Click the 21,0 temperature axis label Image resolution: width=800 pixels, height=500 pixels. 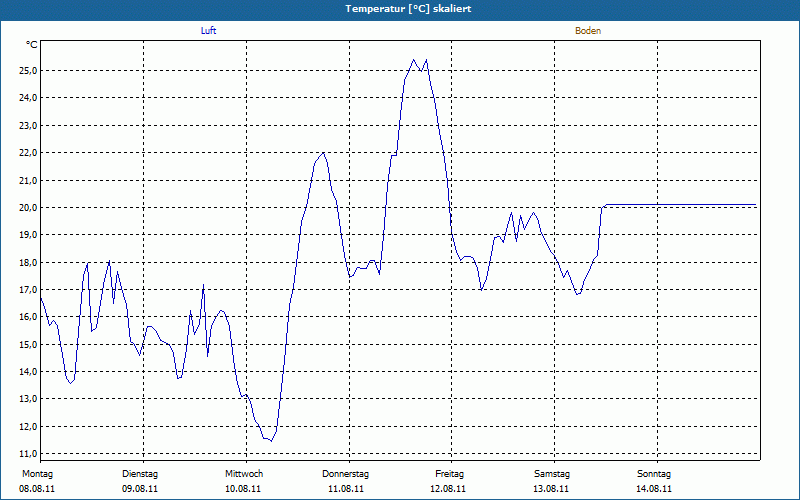[28, 180]
